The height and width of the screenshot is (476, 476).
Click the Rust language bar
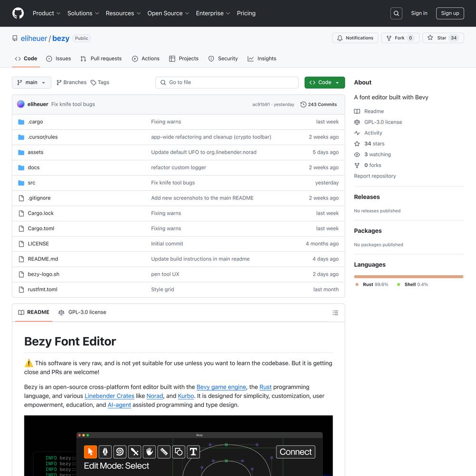(408, 277)
